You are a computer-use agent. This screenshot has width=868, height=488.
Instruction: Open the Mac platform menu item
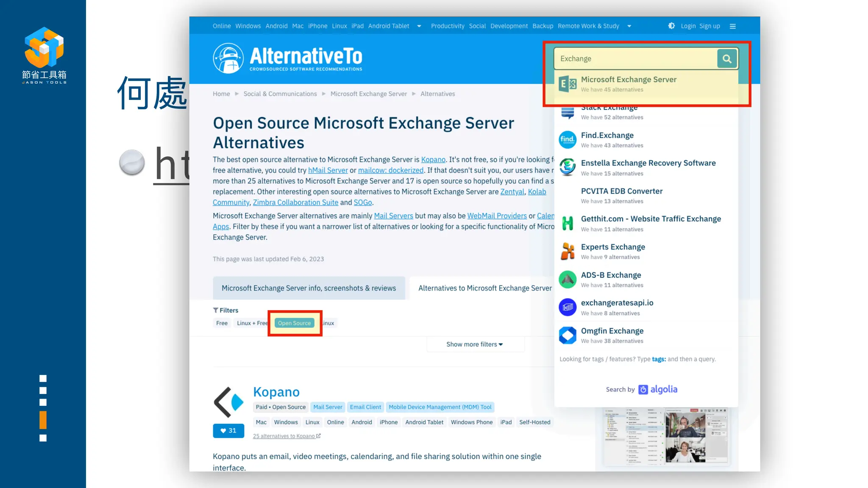[298, 26]
